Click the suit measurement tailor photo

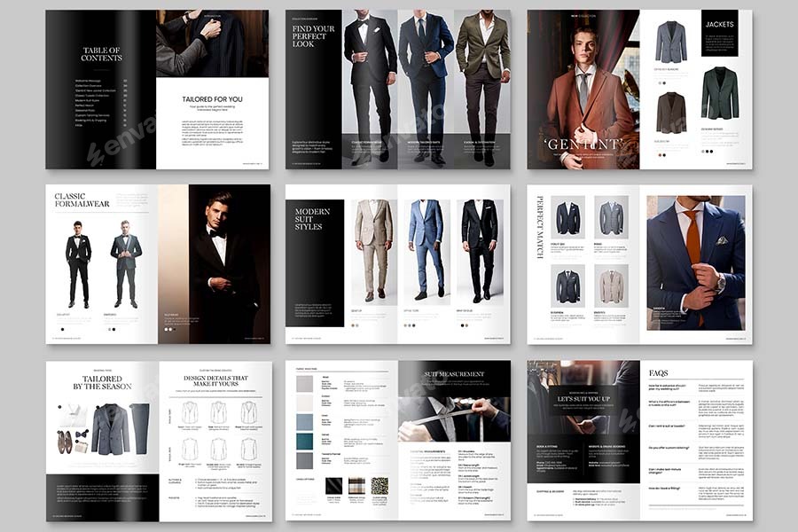pyautogui.click(x=455, y=419)
